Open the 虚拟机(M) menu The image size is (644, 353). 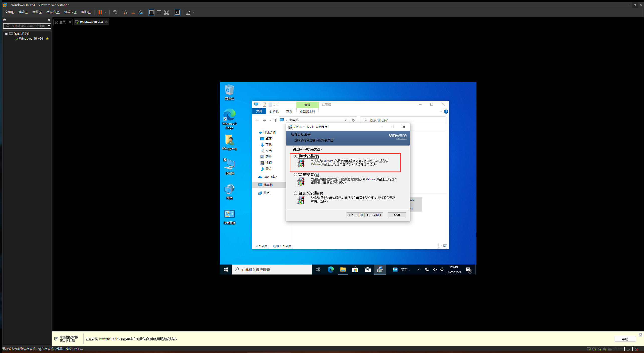[53, 12]
